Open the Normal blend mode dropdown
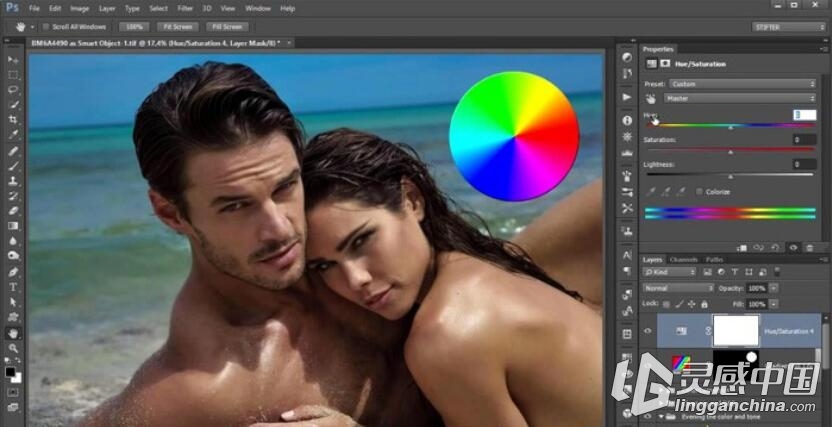Image resolution: width=832 pixels, height=427 pixels. tap(678, 288)
